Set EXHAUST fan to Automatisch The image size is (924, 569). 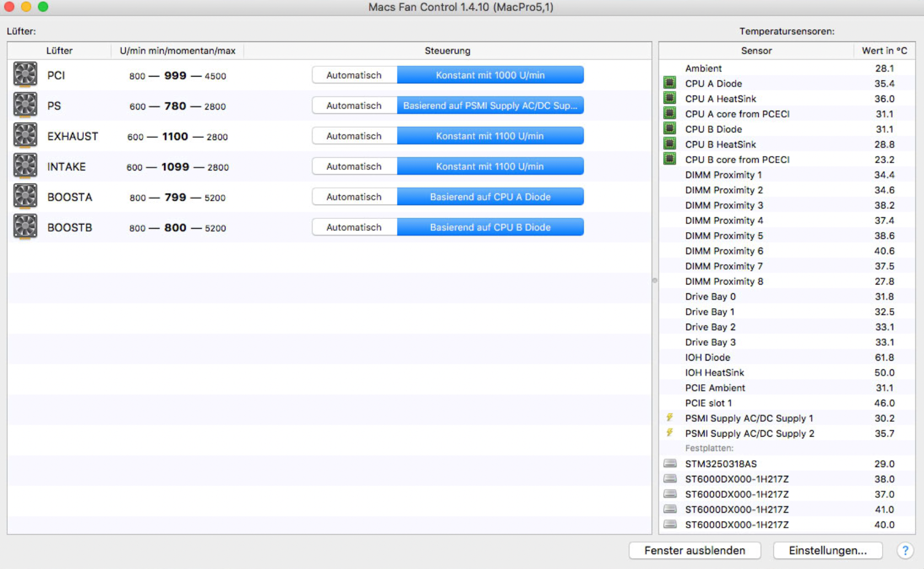click(x=354, y=136)
